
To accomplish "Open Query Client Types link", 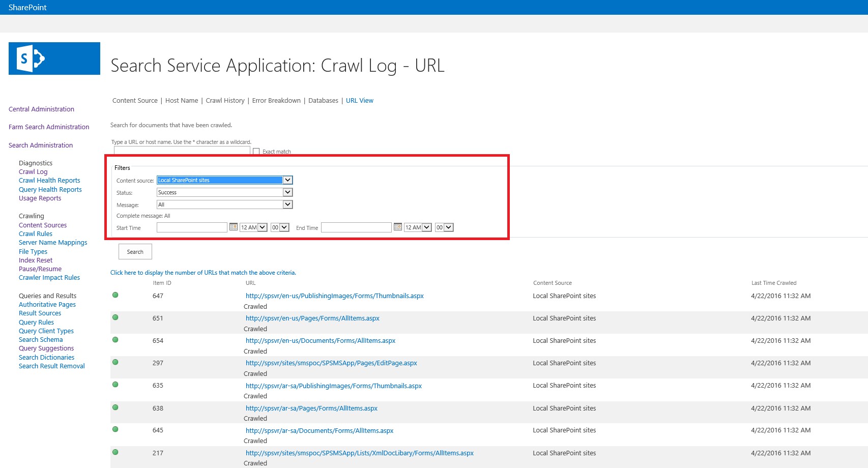I will (x=46, y=331).
